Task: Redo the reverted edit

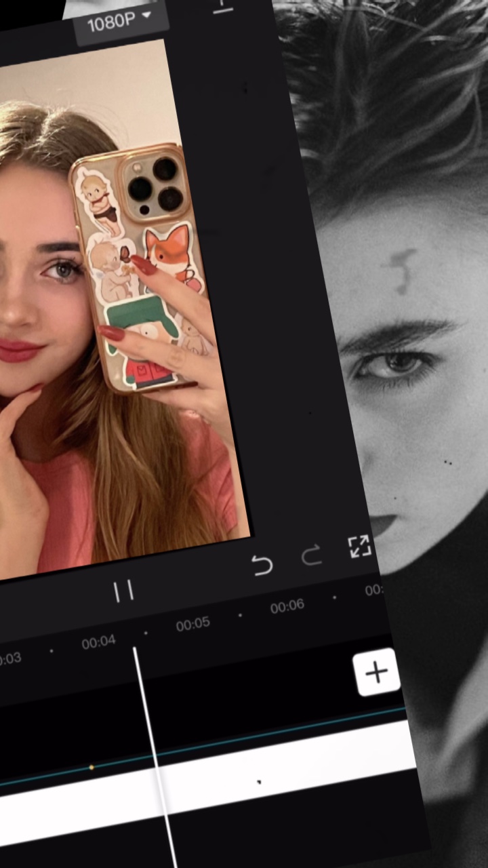Action: (x=311, y=557)
